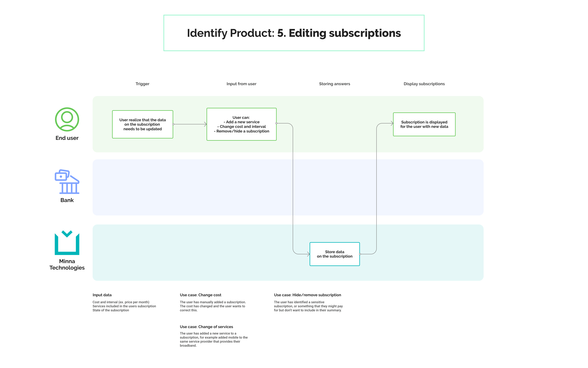Image resolution: width=588 pixels, height=368 pixels.
Task: Select the 'User realize that the data' box
Action: pos(143,124)
